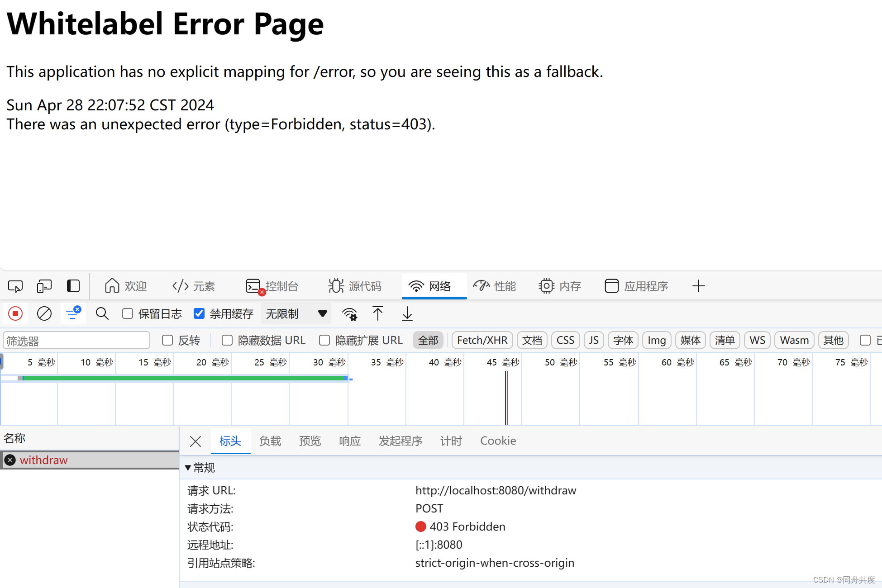The width and height of the screenshot is (882, 588).
Task: Click the load event marker line near 45 ms
Action: pos(506,398)
